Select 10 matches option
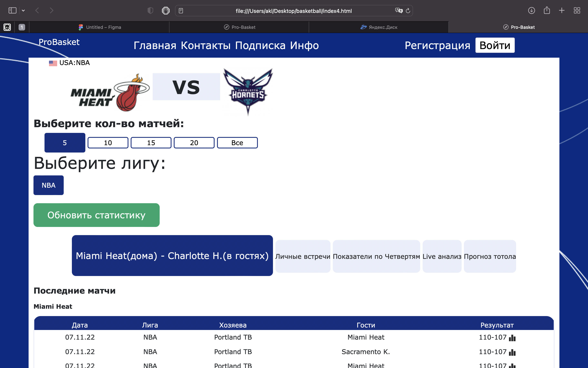Screen dimensions: 588x368 pyautogui.click(x=108, y=143)
